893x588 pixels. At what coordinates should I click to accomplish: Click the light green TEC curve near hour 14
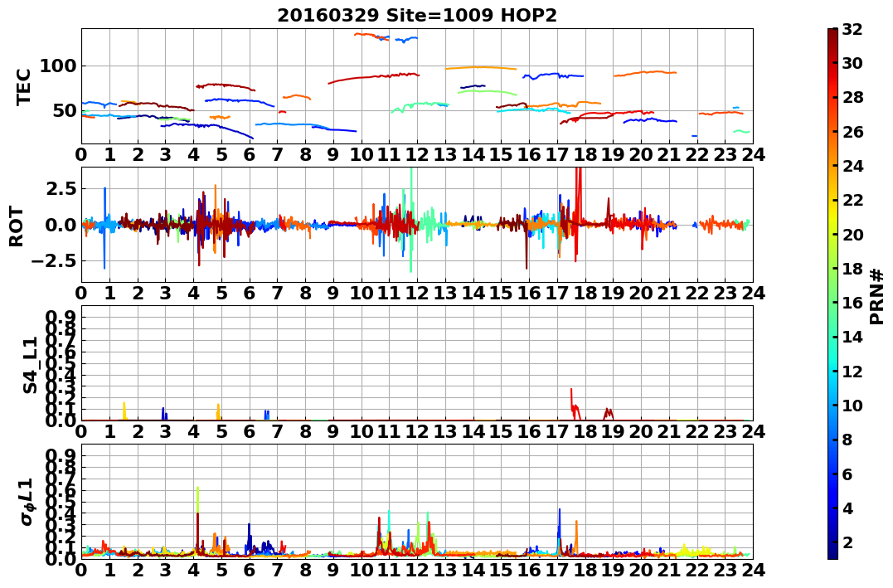click(x=487, y=92)
